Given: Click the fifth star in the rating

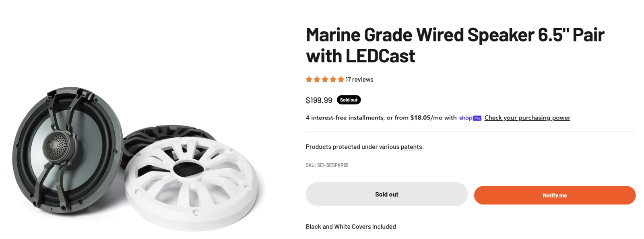Looking at the screenshot, I should 341,79.
